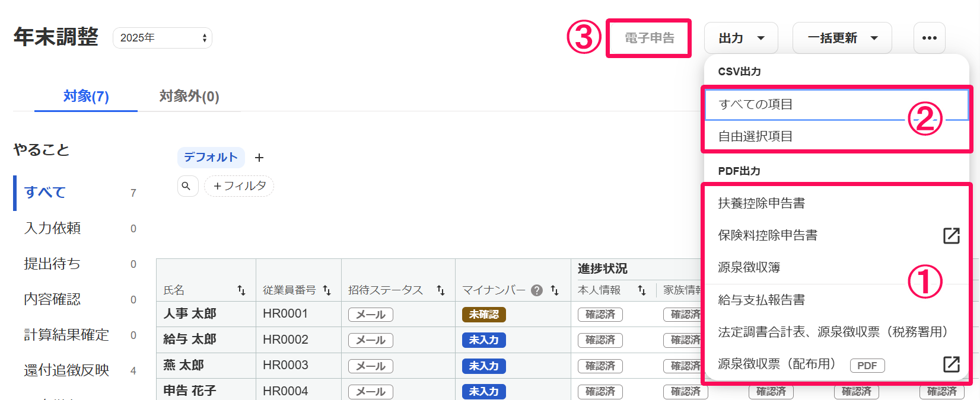Select 内容確認 in やること list
This screenshot has width=980, height=400.
tap(76, 299)
